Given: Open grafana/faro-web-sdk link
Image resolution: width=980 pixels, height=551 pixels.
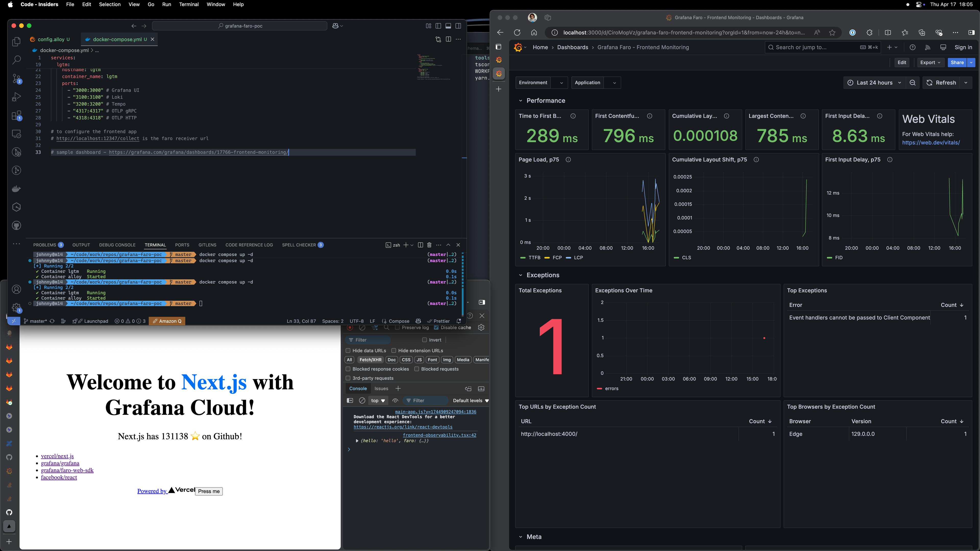Looking at the screenshot, I should coord(67,470).
